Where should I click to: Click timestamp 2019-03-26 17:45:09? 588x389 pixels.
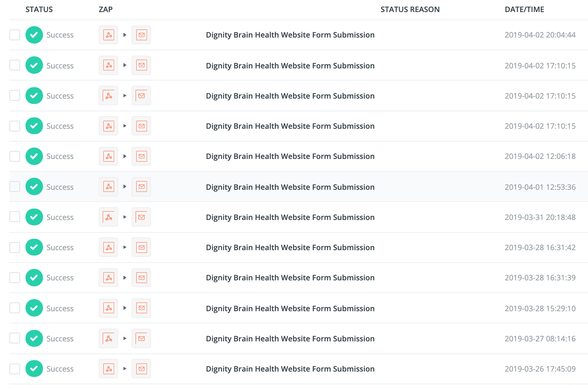[540, 369]
